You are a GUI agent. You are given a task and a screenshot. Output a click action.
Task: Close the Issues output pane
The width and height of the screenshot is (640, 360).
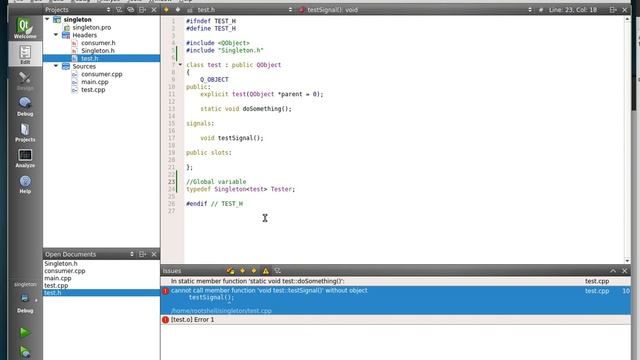pos(624,271)
